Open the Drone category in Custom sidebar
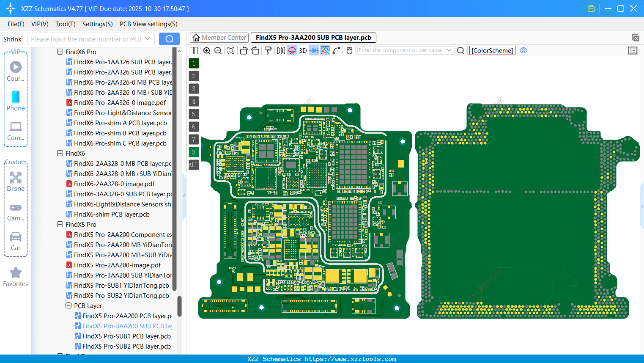Image resolution: width=644 pixels, height=363 pixels. 16,180
